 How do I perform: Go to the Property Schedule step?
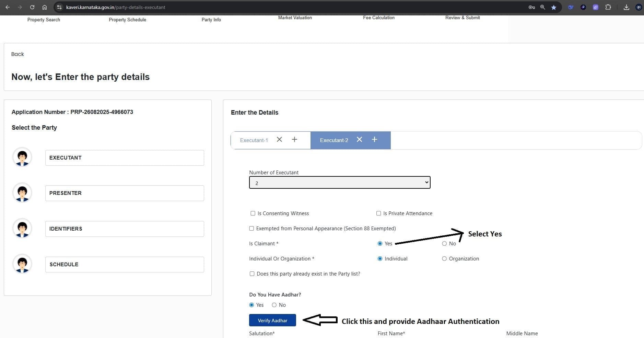127,20
